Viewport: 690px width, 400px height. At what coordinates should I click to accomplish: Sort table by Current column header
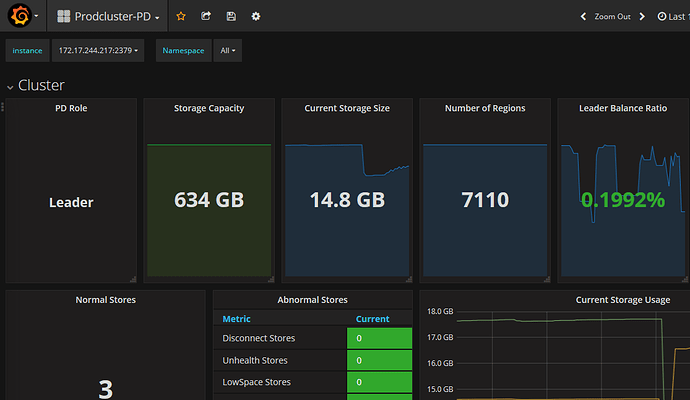click(x=373, y=319)
